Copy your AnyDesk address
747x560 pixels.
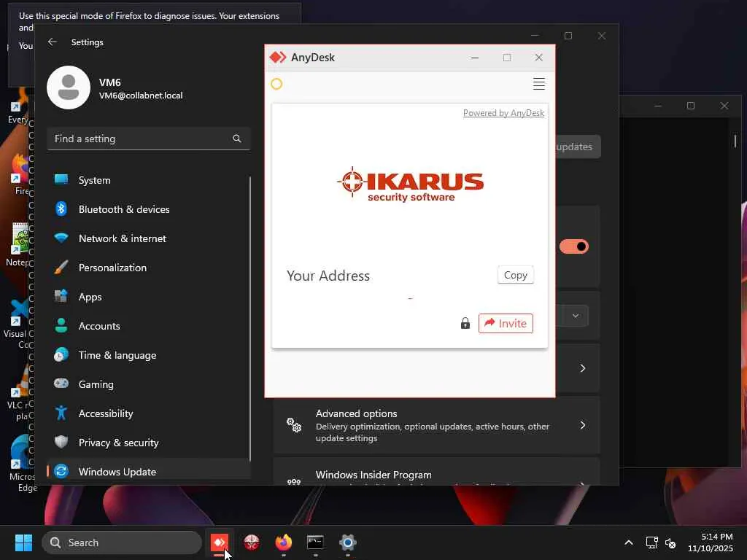(515, 275)
